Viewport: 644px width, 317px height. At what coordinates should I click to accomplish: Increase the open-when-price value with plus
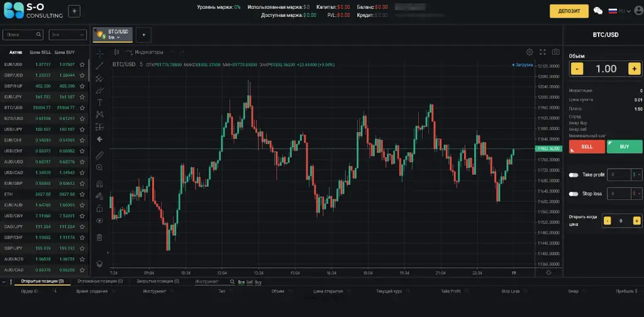click(x=636, y=221)
